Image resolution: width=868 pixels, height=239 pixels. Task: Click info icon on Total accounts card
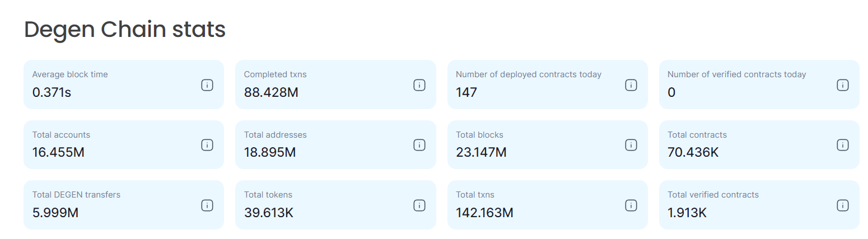coord(207,145)
